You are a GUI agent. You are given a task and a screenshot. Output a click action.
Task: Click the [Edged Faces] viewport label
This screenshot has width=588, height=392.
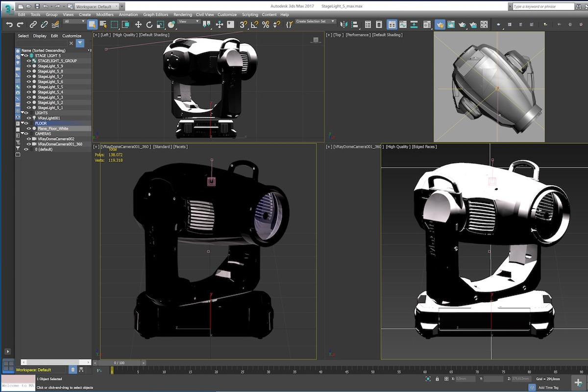pos(424,147)
